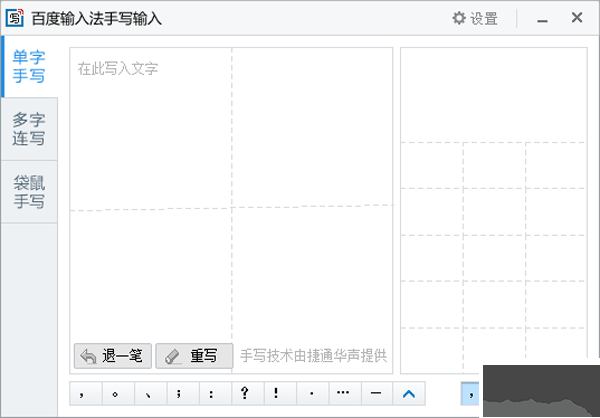This screenshot has height=418, width=600.
Task: Minimize the handwriting input window
Action: (x=542, y=19)
